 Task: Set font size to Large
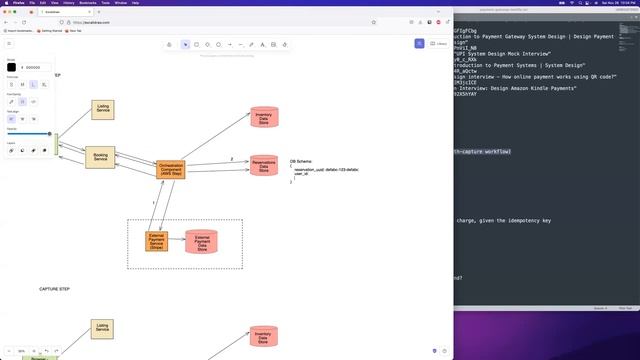click(33, 84)
